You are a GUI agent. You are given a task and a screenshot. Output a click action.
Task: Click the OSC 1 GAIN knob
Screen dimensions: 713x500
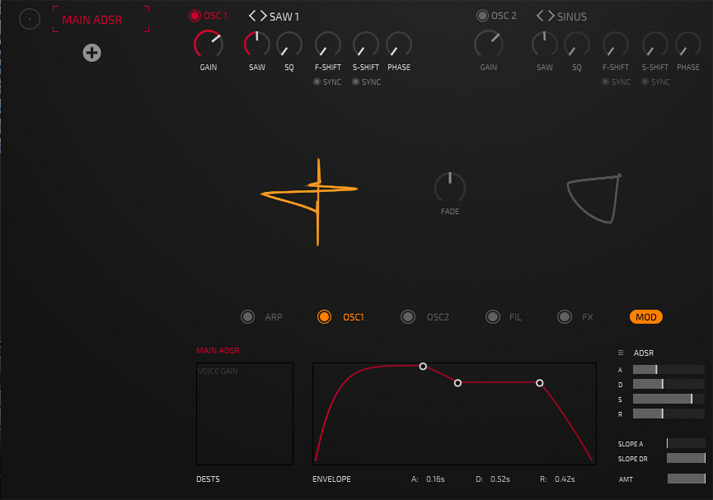pyautogui.click(x=208, y=44)
